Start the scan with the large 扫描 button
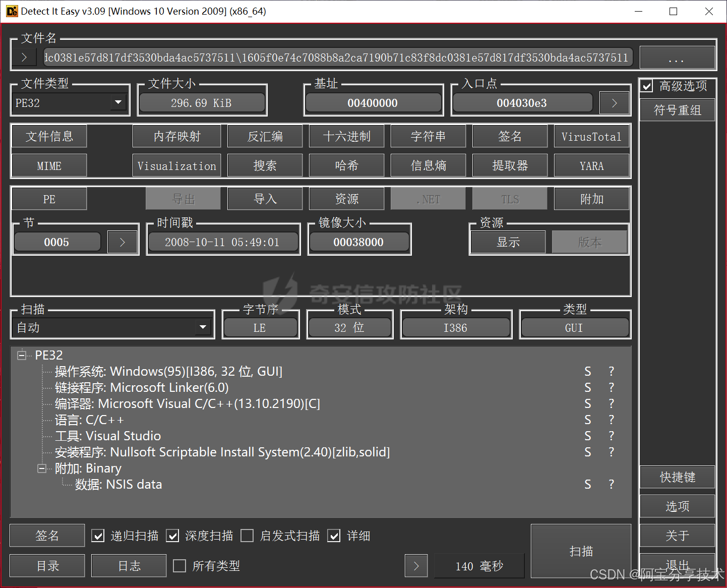727x588 pixels. pos(581,551)
